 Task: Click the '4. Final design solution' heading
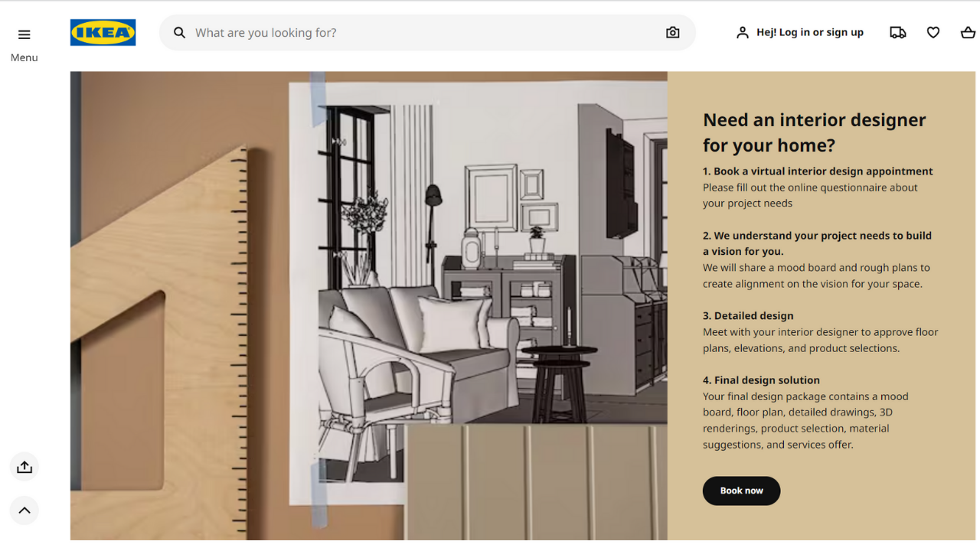[761, 380]
